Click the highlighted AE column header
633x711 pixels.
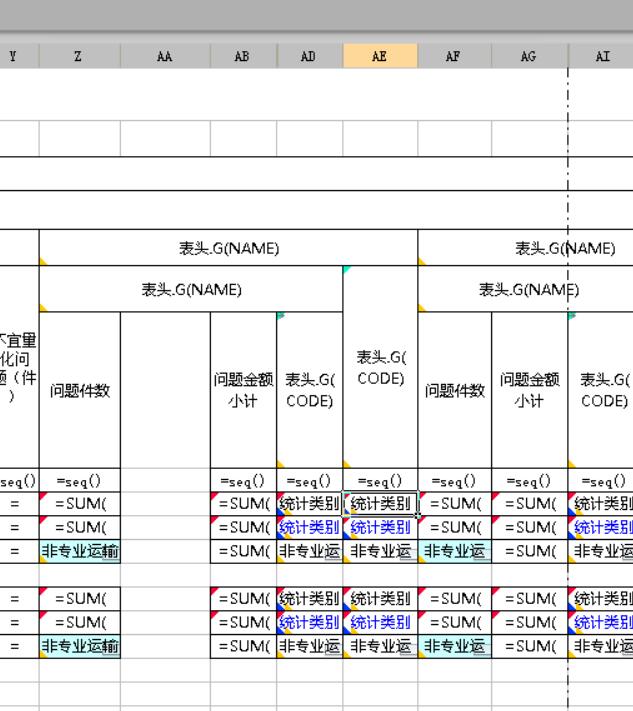click(x=380, y=56)
